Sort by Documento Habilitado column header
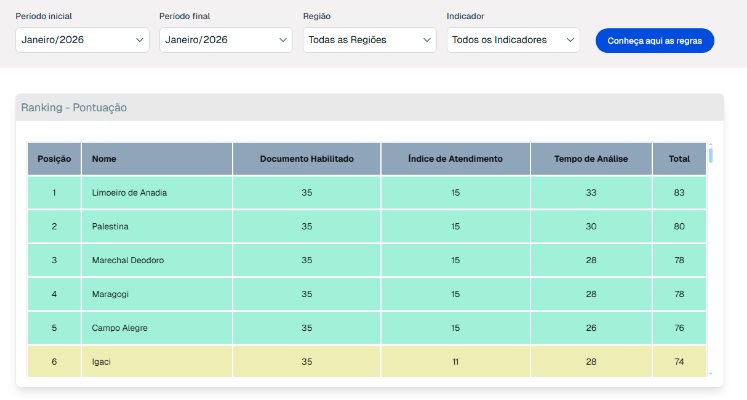Image resolution: width=747 pixels, height=400 pixels. point(306,159)
